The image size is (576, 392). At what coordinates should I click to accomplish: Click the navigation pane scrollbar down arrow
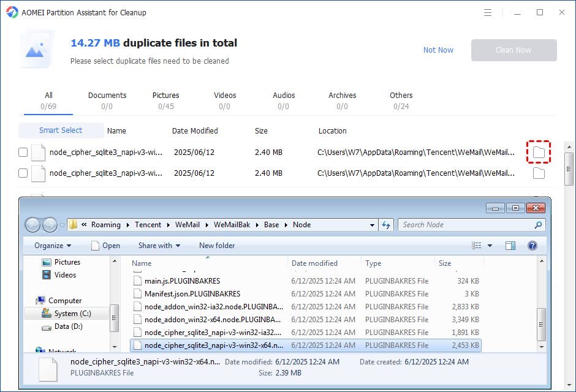click(115, 347)
